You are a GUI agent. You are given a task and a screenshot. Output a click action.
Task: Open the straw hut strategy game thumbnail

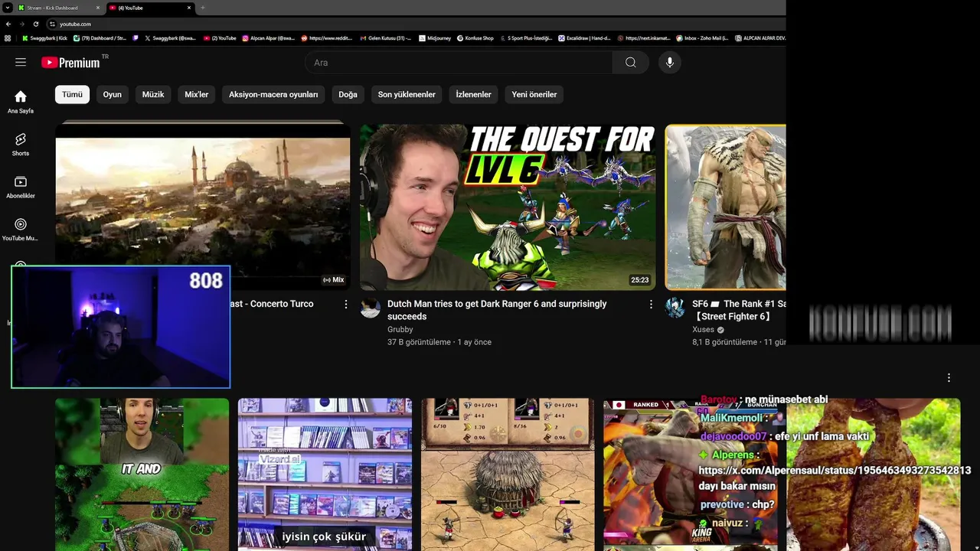tap(508, 474)
